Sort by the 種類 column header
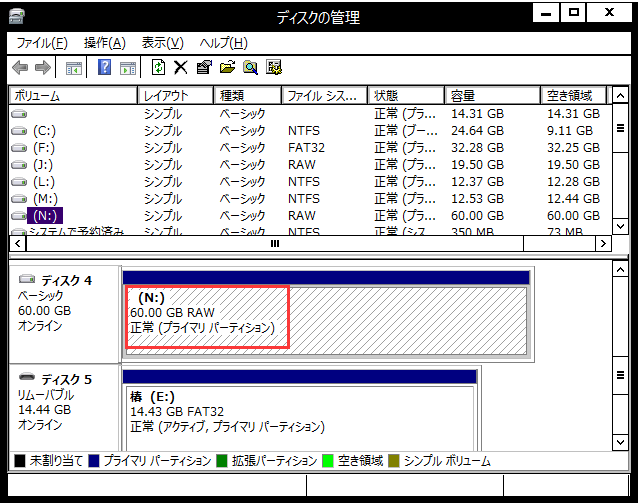This screenshot has height=503, width=639. coord(248,96)
